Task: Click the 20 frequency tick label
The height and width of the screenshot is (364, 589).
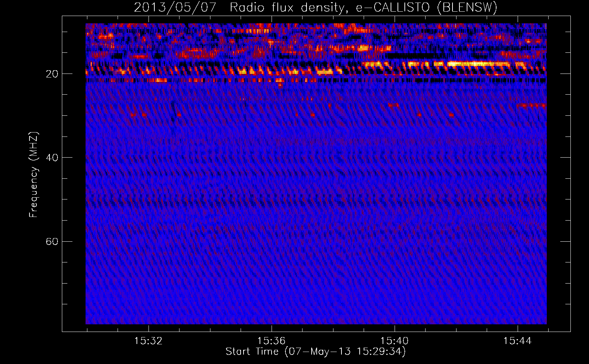Action: pos(52,74)
